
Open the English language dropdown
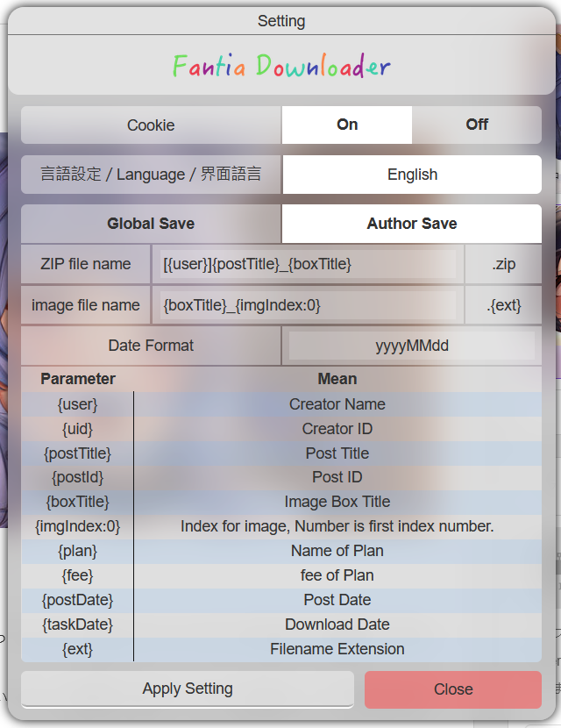coord(412,175)
